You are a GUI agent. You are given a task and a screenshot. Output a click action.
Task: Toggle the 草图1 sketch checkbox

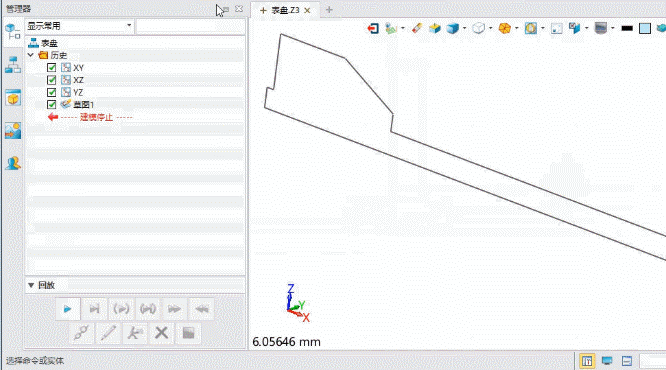point(51,105)
